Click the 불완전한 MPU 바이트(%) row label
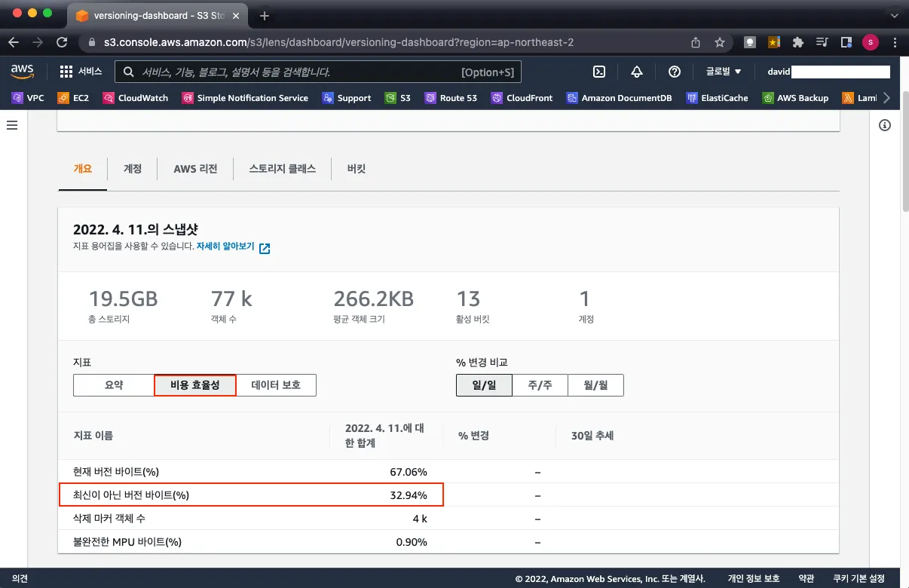909x588 pixels. [127, 542]
